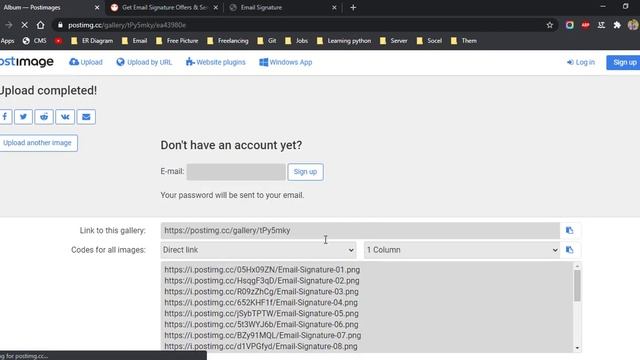Select the Email-Signature-05.png link line

(261, 314)
